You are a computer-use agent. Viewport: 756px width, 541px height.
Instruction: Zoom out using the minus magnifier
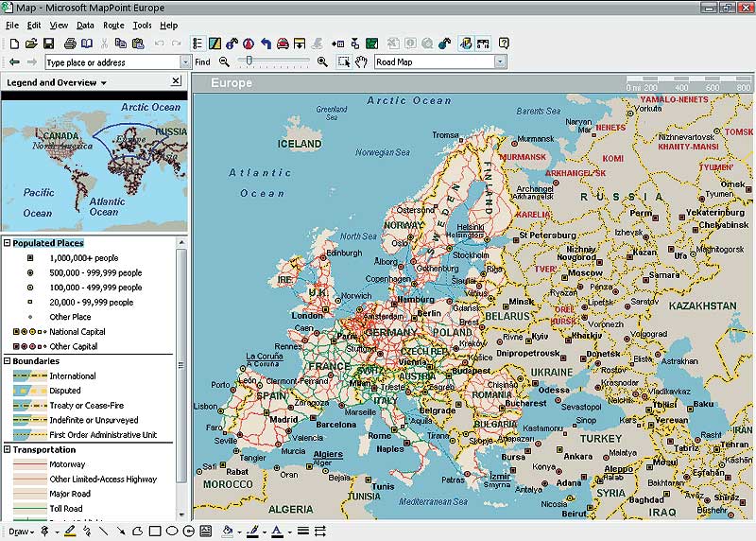pyautogui.click(x=224, y=61)
